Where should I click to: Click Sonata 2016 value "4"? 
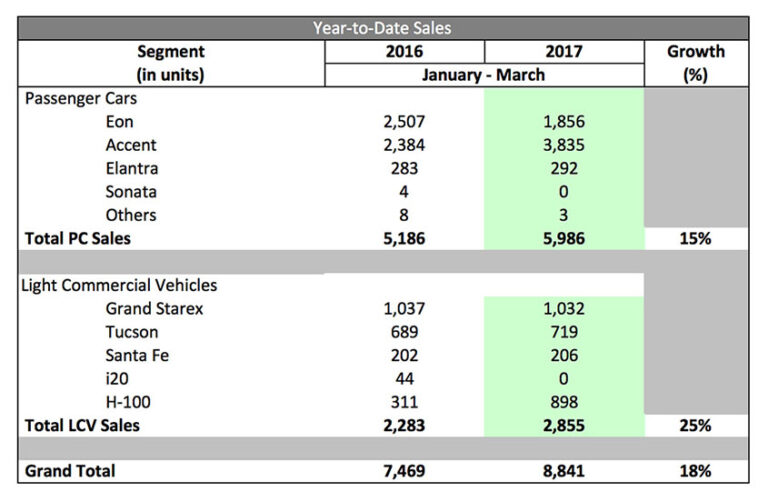point(404,191)
